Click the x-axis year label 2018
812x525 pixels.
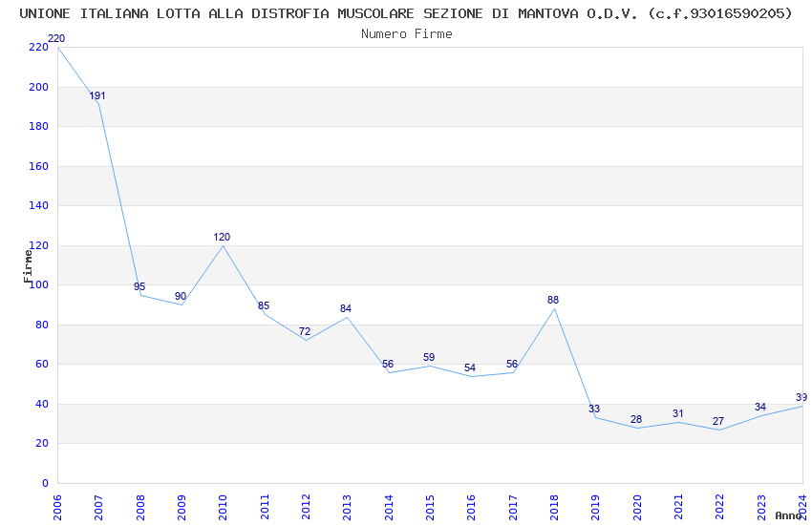pos(555,507)
